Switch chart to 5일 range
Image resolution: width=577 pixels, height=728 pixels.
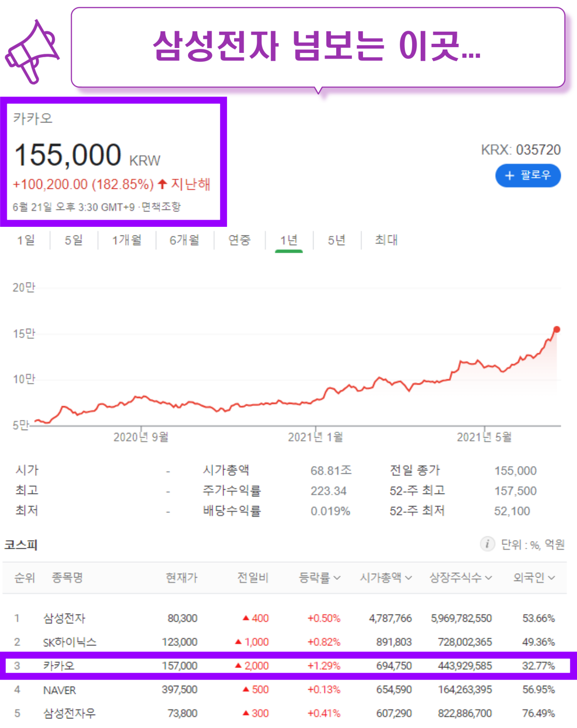pyautogui.click(x=74, y=240)
